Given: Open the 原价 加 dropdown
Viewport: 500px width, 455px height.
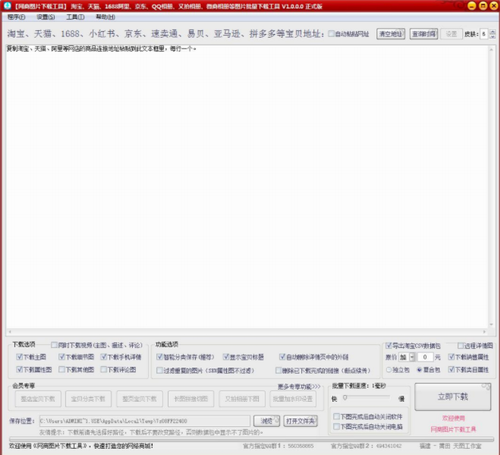Looking at the screenshot, I should click(x=407, y=357).
